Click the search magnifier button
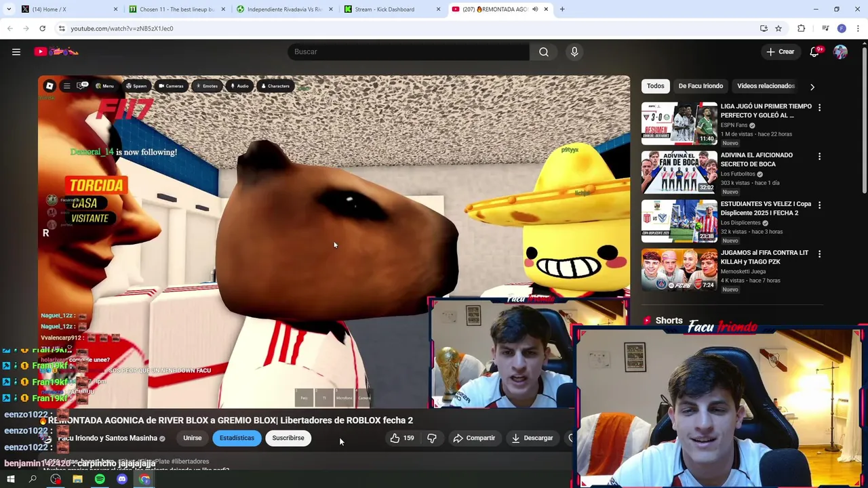The width and height of the screenshot is (868, 488). (544, 52)
